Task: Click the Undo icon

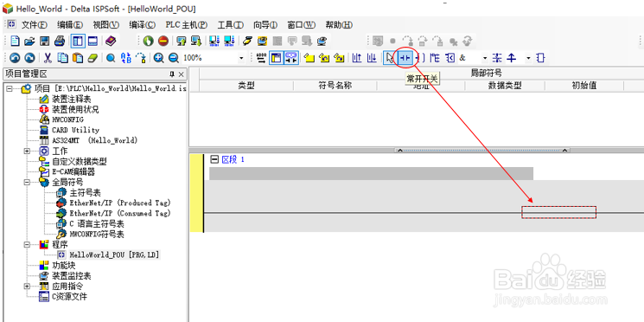Action: click(x=15, y=58)
